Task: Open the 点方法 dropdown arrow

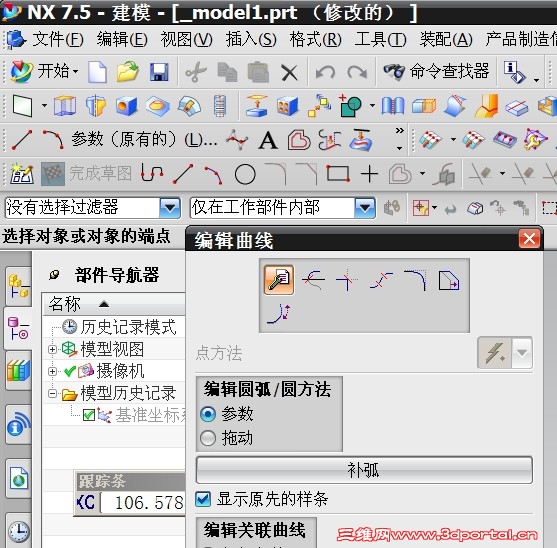Action: coord(522,353)
